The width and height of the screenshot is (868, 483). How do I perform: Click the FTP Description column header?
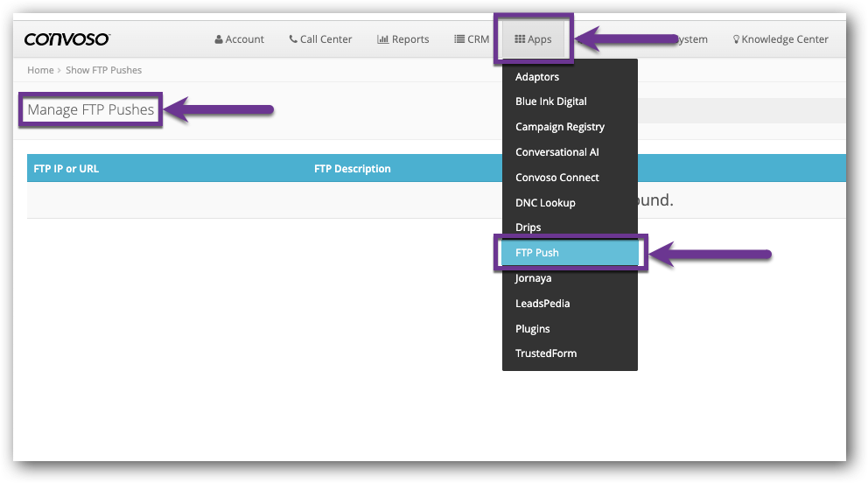(x=352, y=169)
